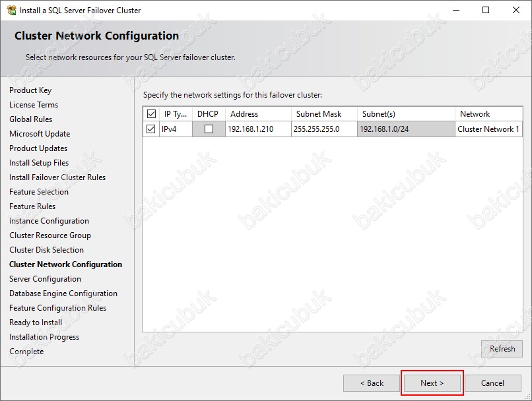
Task: Go back with the Back button
Action: tap(372, 383)
